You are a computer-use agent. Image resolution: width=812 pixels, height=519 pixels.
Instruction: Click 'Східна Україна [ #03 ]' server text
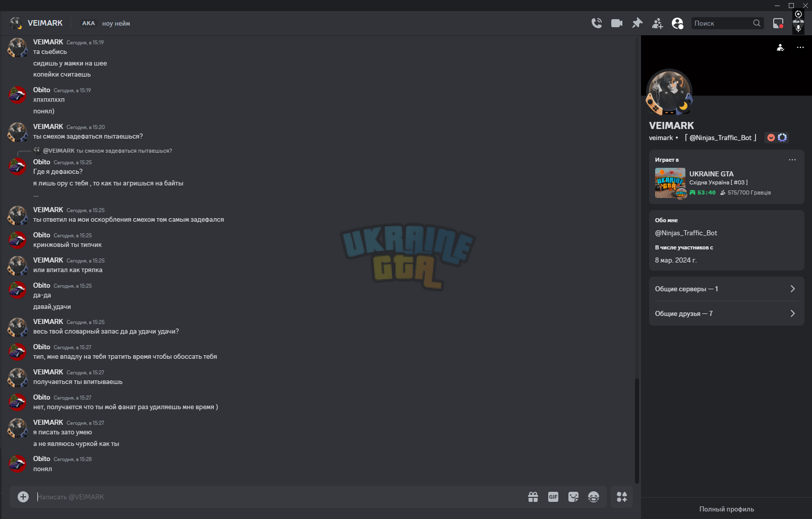pyautogui.click(x=718, y=182)
